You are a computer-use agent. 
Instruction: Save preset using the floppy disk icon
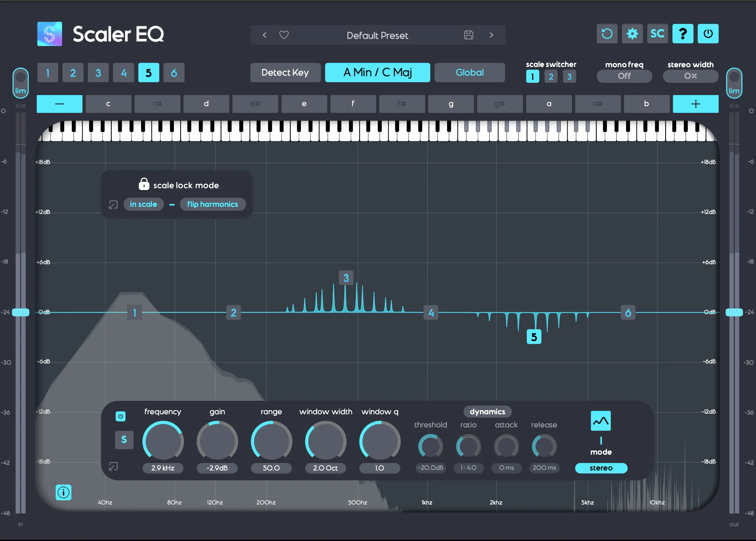469,35
